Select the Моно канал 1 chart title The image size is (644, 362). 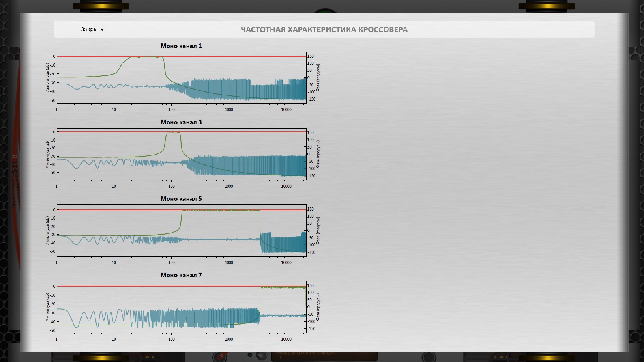pos(181,46)
